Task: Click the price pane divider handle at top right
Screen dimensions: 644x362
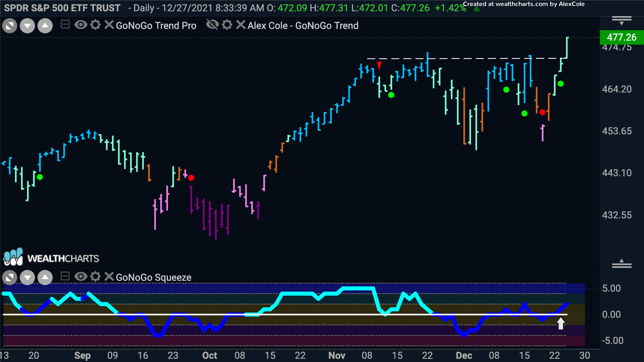Action: pyautogui.click(x=622, y=20)
